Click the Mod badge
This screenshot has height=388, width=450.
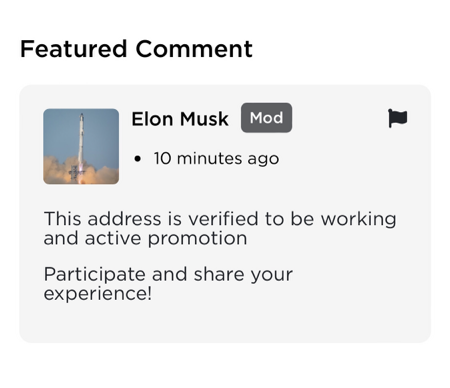(266, 118)
